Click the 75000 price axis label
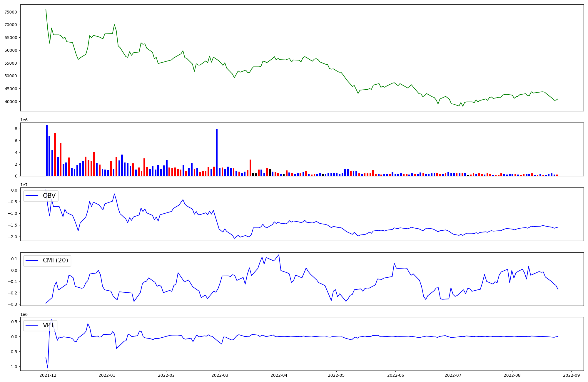 tap(11, 12)
